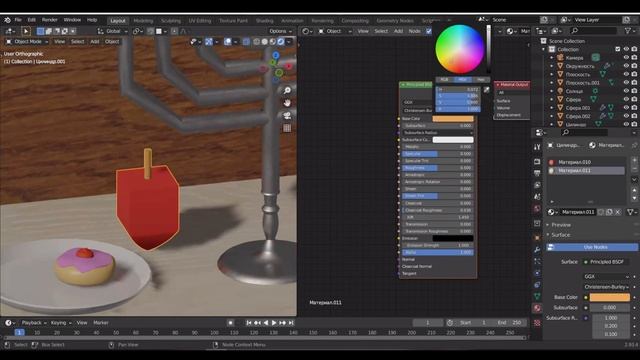Click the new material copy icon
Image resolution: width=640 pixels, height=360 pixels.
(609, 212)
